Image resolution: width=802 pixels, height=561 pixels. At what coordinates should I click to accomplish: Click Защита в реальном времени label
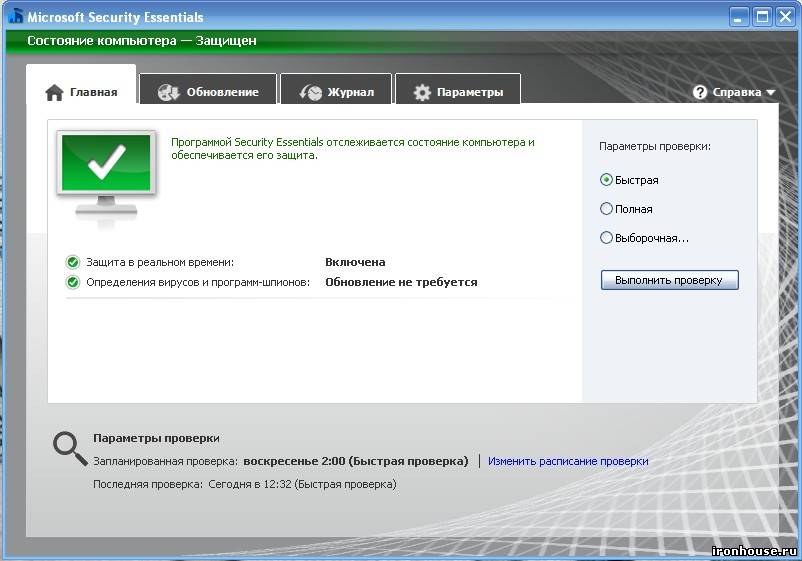coord(160,262)
